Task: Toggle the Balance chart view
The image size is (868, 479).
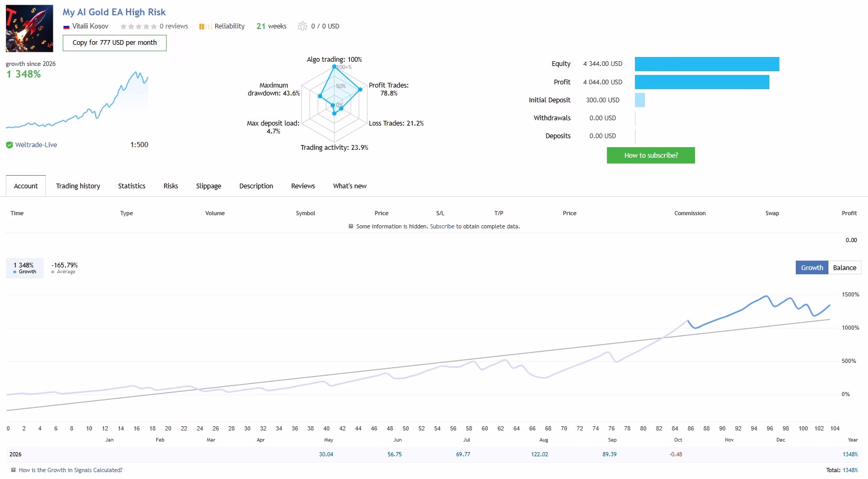Action: pos(844,267)
